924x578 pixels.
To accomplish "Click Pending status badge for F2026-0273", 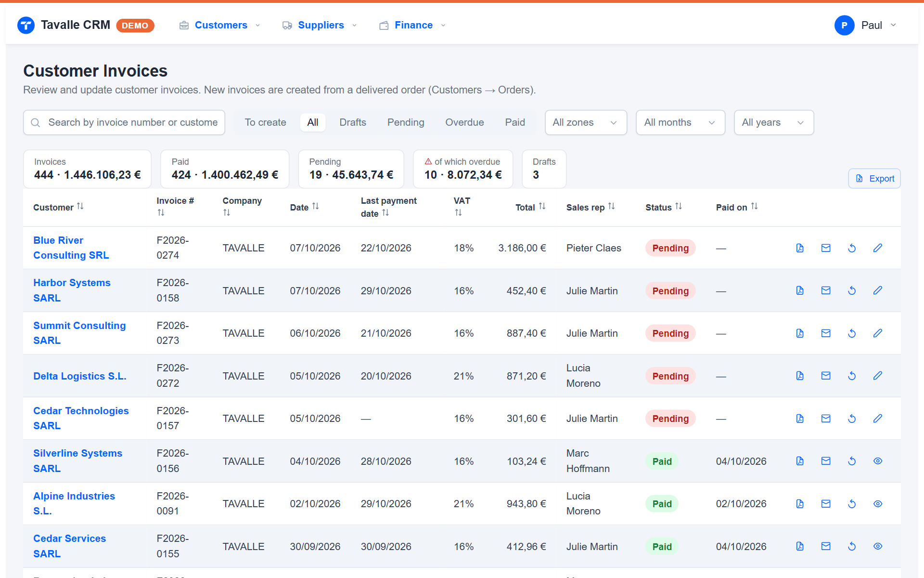I will 670,333.
